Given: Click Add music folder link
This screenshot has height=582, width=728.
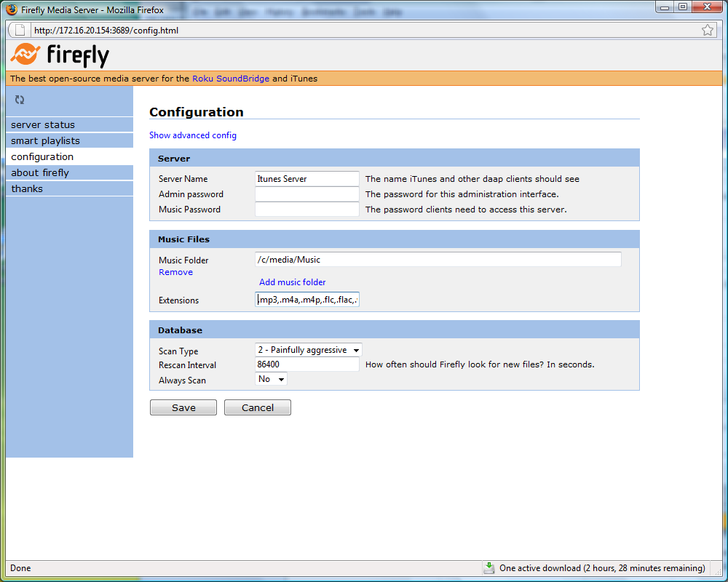Looking at the screenshot, I should (x=292, y=282).
